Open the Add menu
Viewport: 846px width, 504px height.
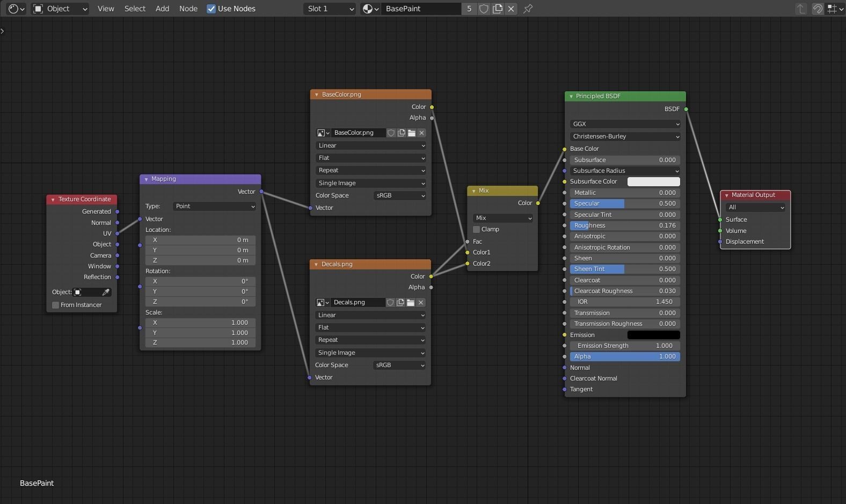(162, 9)
